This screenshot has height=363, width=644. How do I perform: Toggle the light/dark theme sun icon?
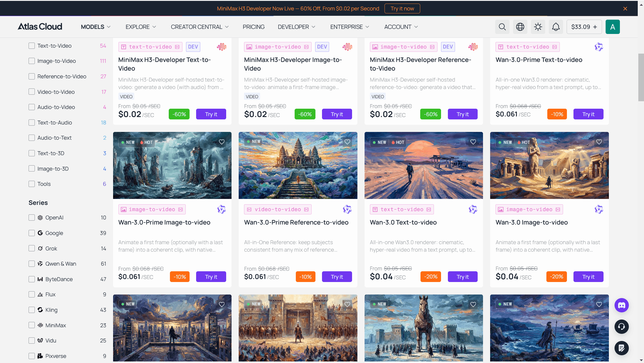[x=538, y=27]
